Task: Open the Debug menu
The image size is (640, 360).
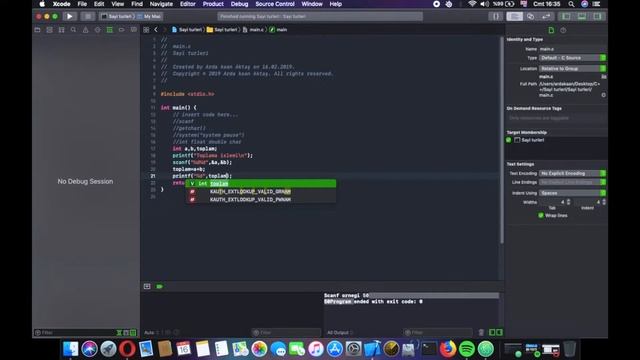Action: pyautogui.click(x=239, y=4)
